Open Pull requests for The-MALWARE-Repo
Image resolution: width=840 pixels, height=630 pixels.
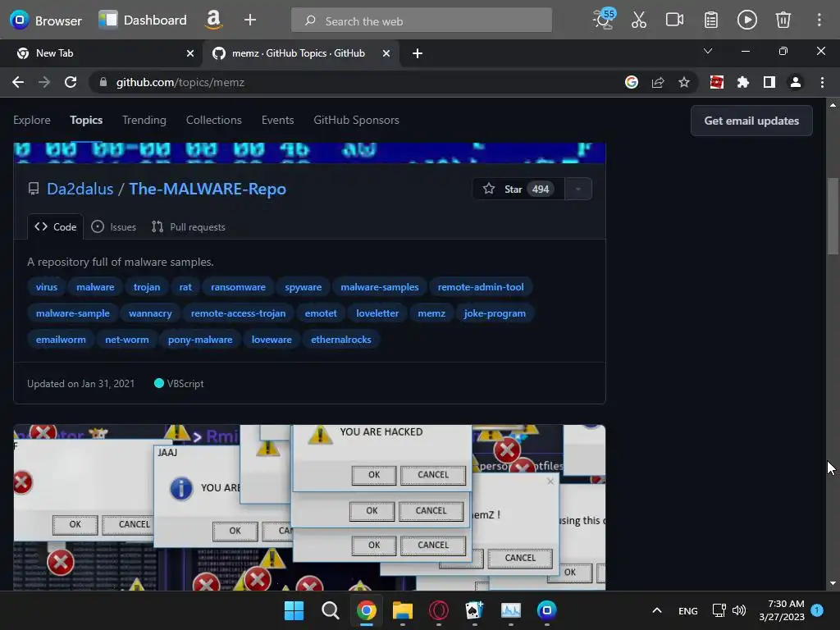tap(188, 226)
